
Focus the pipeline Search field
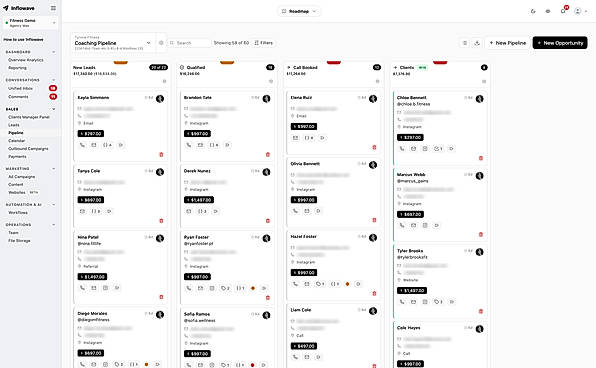click(x=189, y=43)
